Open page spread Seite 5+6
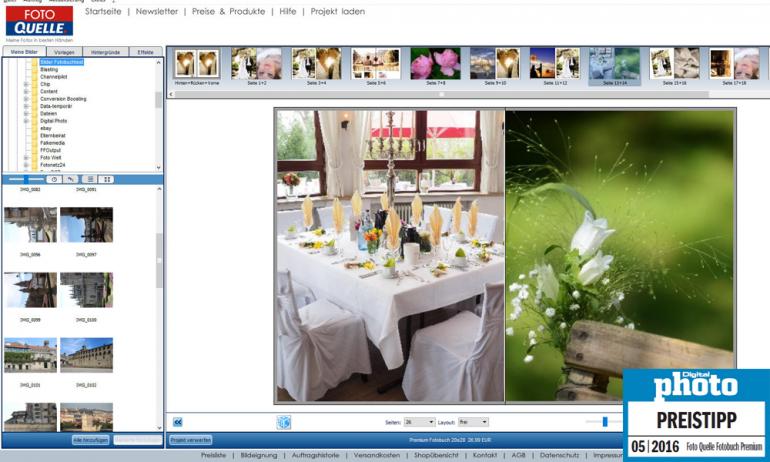 (x=376, y=67)
